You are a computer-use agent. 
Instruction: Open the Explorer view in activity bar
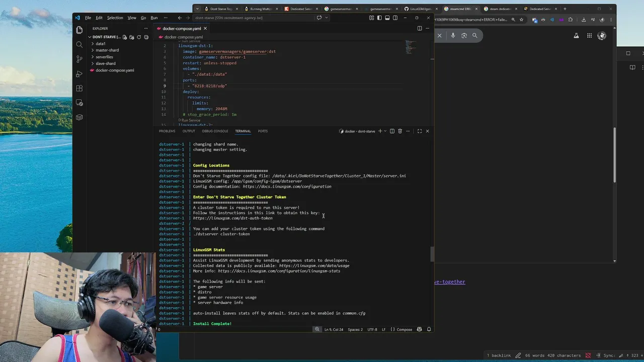79,30
